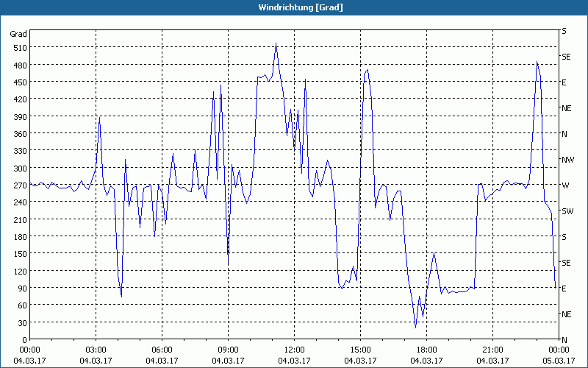Click the highest peak of the blue line
588x368 pixels.
(276, 43)
